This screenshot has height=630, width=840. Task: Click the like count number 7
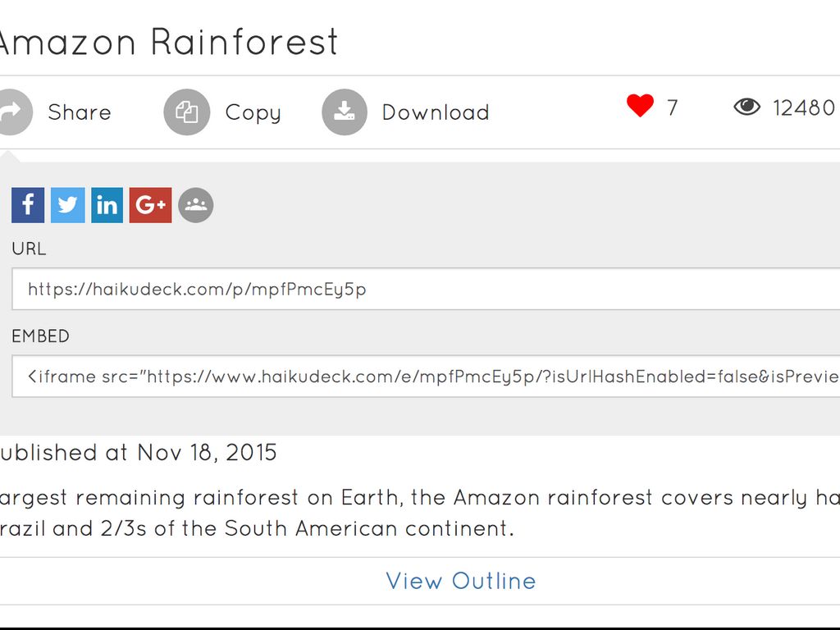click(x=673, y=107)
